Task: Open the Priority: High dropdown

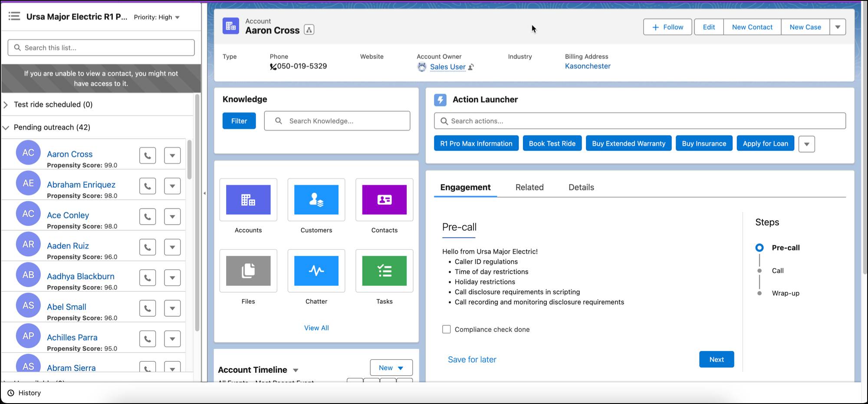Action: coord(157,17)
